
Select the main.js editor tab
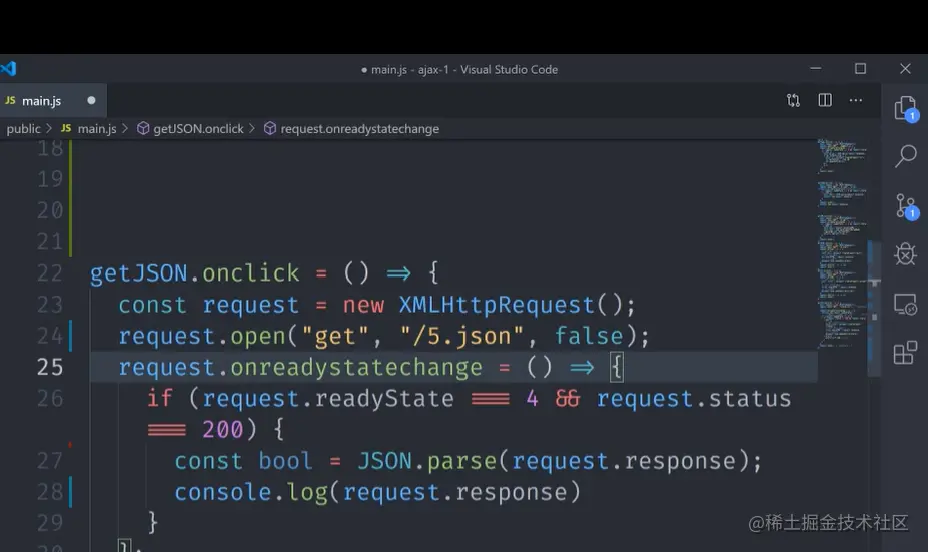coord(53,101)
